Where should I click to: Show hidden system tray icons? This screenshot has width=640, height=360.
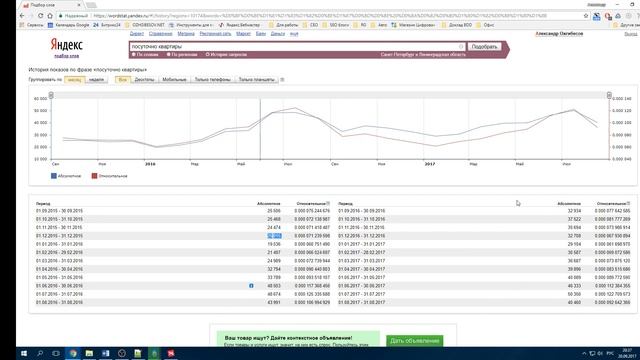pos(584,353)
